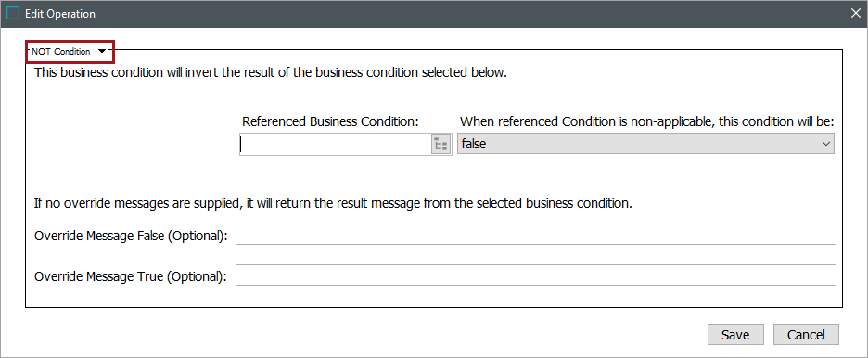Open the node picker icon beside Referenced Business Condition

441,145
